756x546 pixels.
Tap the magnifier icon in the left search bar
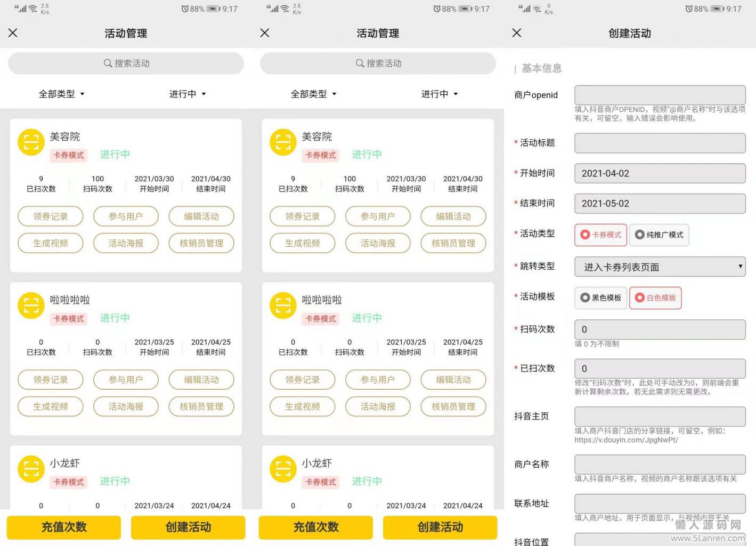pyautogui.click(x=108, y=63)
